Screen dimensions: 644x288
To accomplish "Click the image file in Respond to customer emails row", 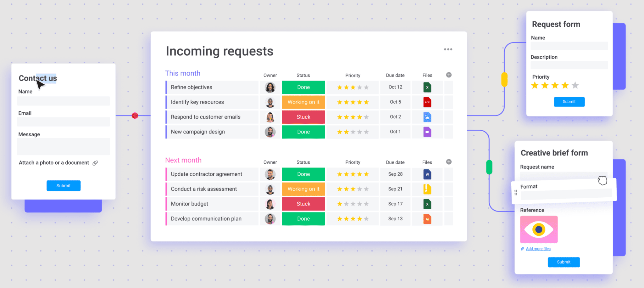I will point(427,117).
